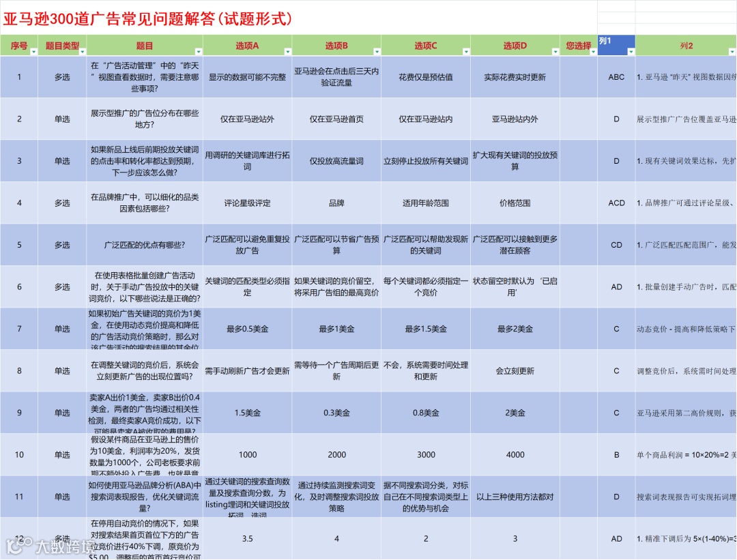
Task: Open the 选项C column filter dropdown
Action: 466,52
